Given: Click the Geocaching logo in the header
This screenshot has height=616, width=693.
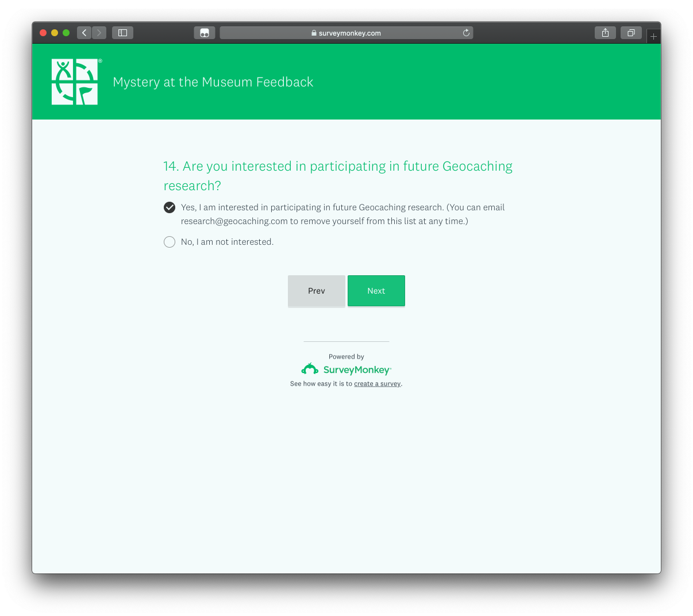Looking at the screenshot, I should click(75, 82).
